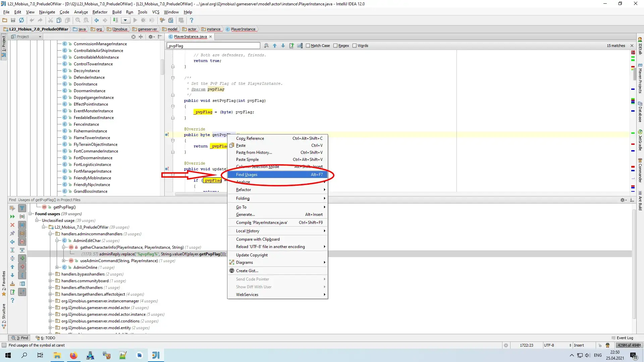
Task: Click the editor horizontal scrollbar
Action: pyautogui.click(x=201, y=194)
